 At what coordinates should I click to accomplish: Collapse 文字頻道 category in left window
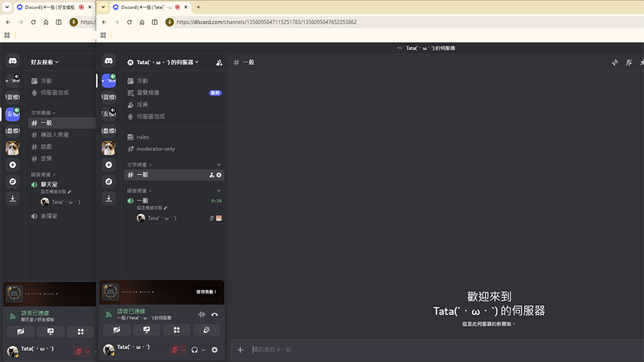coord(43,113)
